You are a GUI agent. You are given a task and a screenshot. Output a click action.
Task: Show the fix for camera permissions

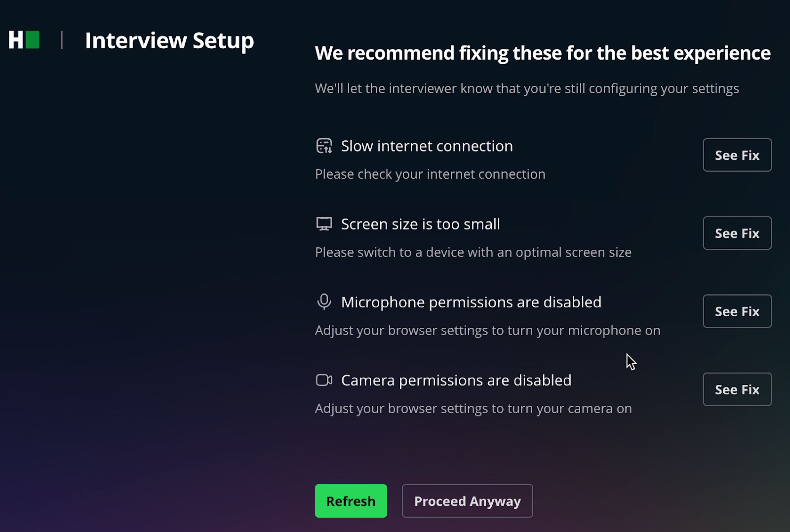pyautogui.click(x=737, y=389)
